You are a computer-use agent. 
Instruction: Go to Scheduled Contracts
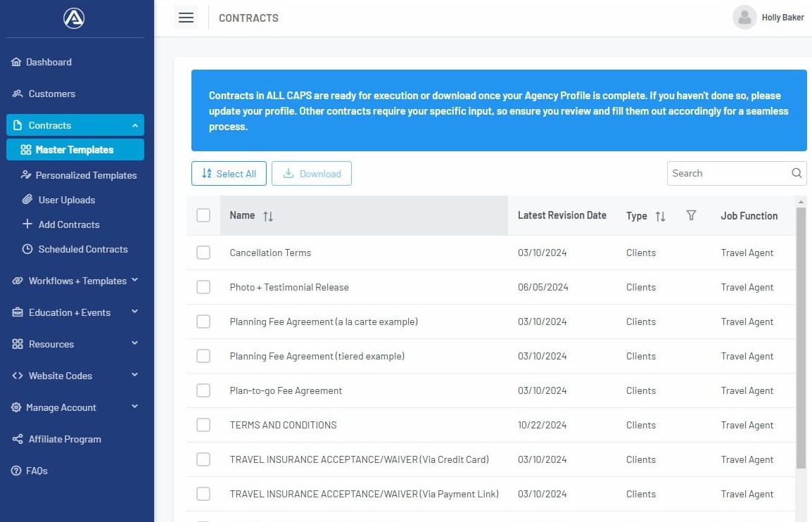click(83, 249)
